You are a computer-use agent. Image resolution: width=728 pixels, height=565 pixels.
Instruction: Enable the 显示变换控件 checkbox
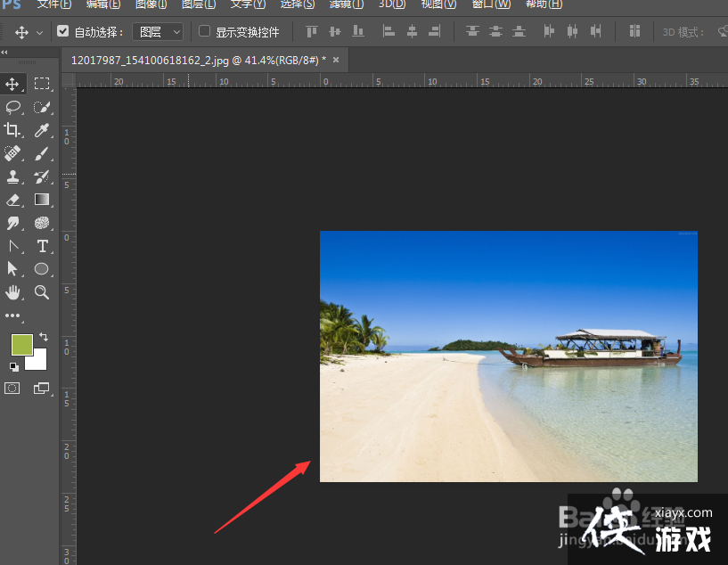coord(204,31)
